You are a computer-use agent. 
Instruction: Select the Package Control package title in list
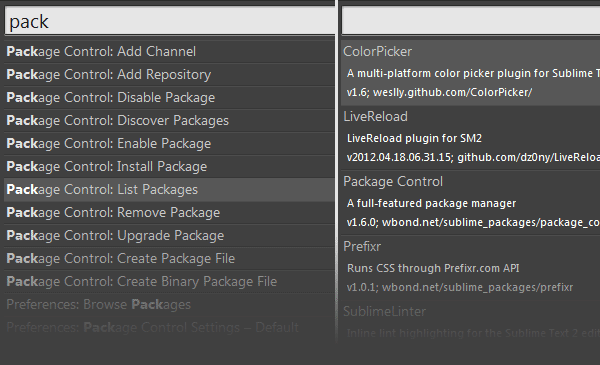click(393, 181)
